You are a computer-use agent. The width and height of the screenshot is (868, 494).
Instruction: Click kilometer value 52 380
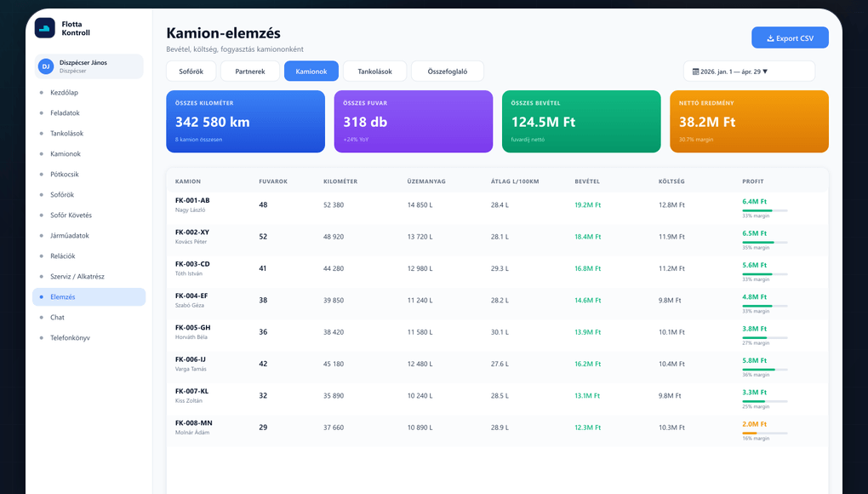[x=334, y=205]
